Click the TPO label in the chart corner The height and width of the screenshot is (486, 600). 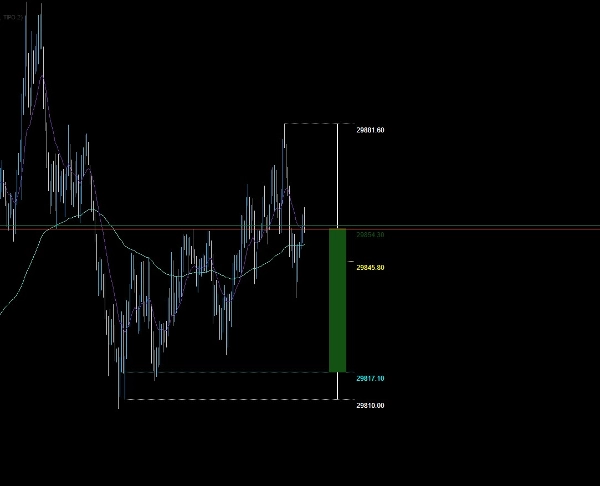pos(13,17)
